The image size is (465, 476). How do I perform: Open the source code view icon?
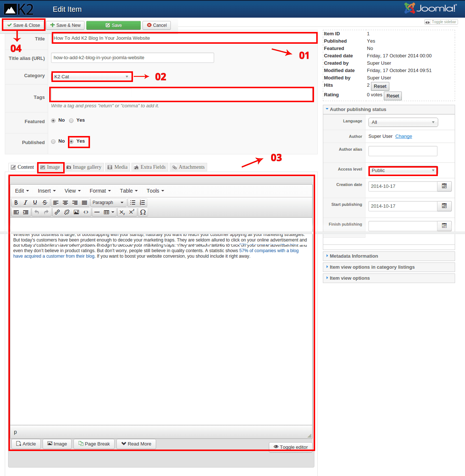pyautogui.click(x=86, y=212)
